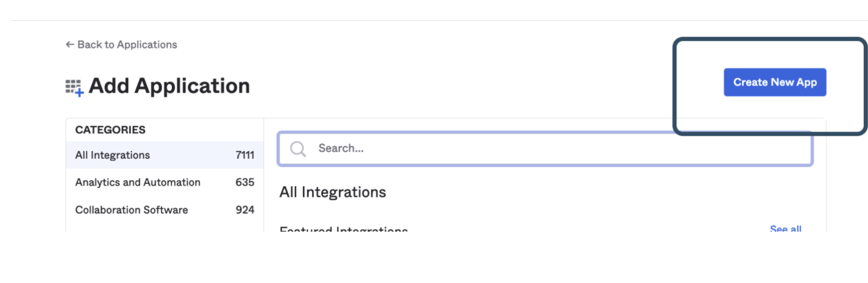The width and height of the screenshot is (868, 283).
Task: Click the Featured Integrations subheading
Action: (343, 230)
